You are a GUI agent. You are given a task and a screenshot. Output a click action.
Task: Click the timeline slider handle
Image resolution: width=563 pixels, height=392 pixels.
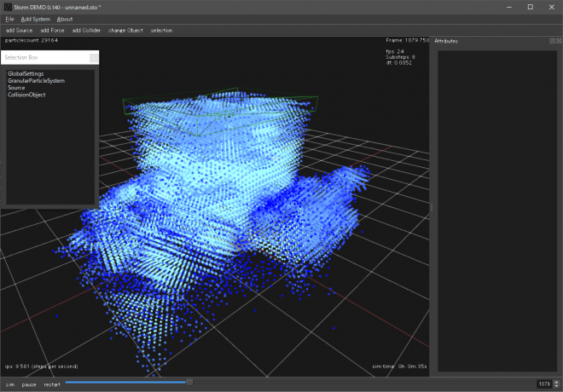pyautogui.click(x=189, y=383)
